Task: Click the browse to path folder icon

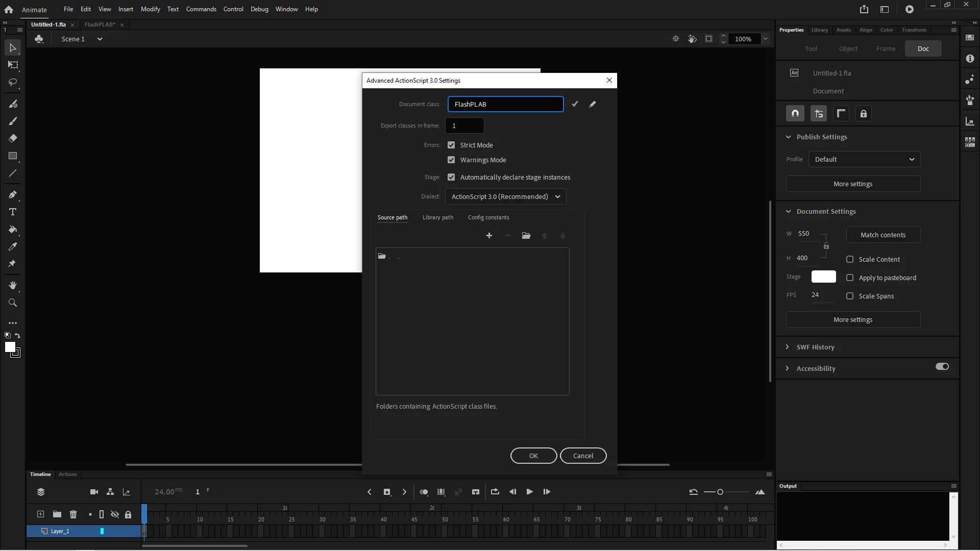Action: point(526,236)
